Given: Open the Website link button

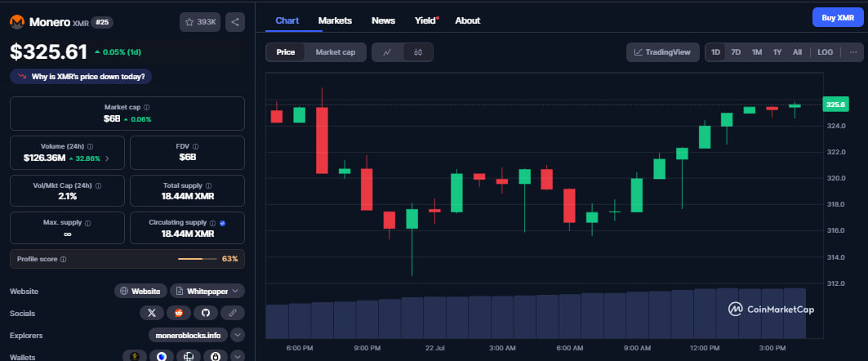Looking at the screenshot, I should pos(140,291).
